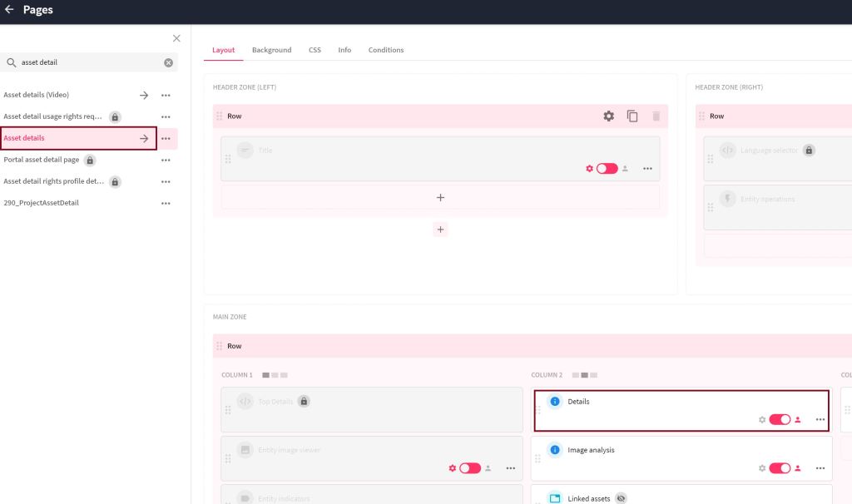Open more options for Asset details page
852x504 pixels.
(x=166, y=139)
